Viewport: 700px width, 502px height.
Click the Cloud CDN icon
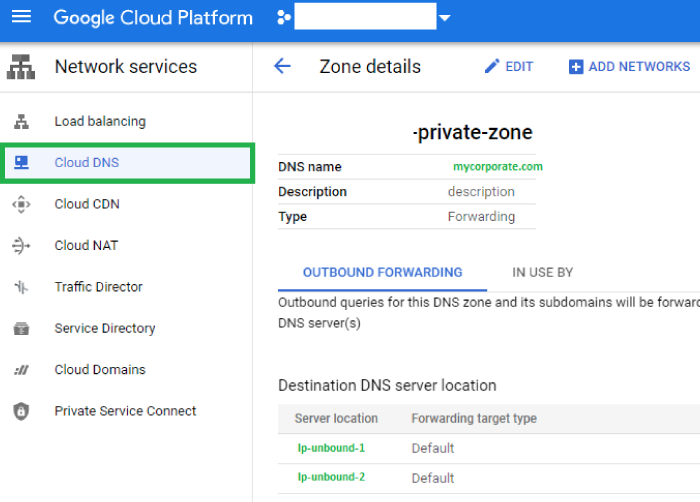[x=21, y=204]
